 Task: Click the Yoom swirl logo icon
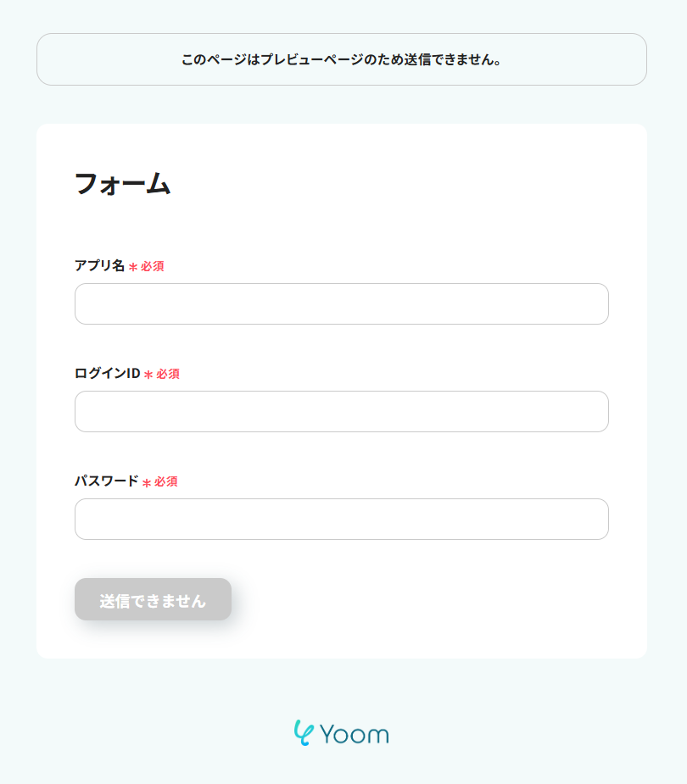304,732
